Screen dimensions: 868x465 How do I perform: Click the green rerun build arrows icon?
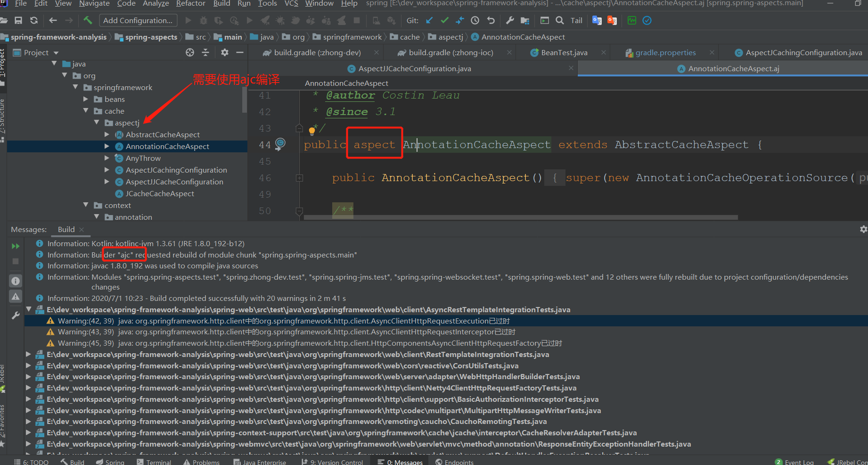(16, 246)
